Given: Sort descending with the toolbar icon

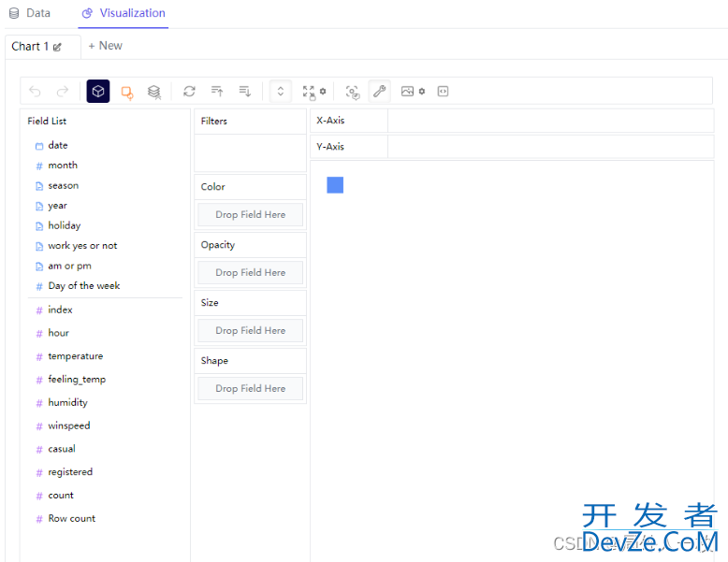Looking at the screenshot, I should pos(244,91).
